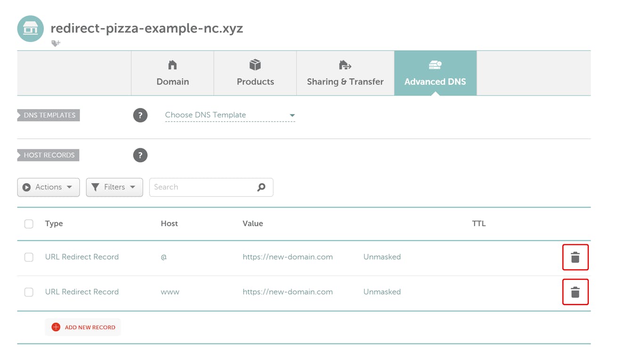Click the tag icon under domain name

click(56, 43)
